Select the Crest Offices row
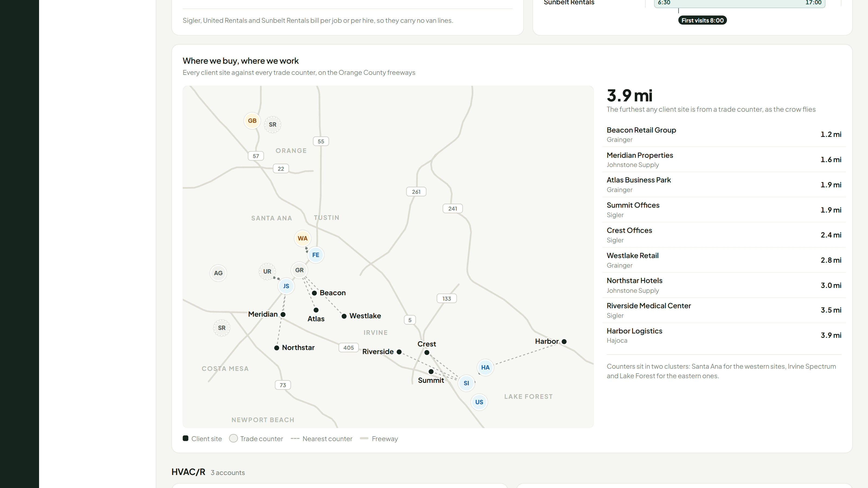This screenshot has width=868, height=488. [x=724, y=235]
